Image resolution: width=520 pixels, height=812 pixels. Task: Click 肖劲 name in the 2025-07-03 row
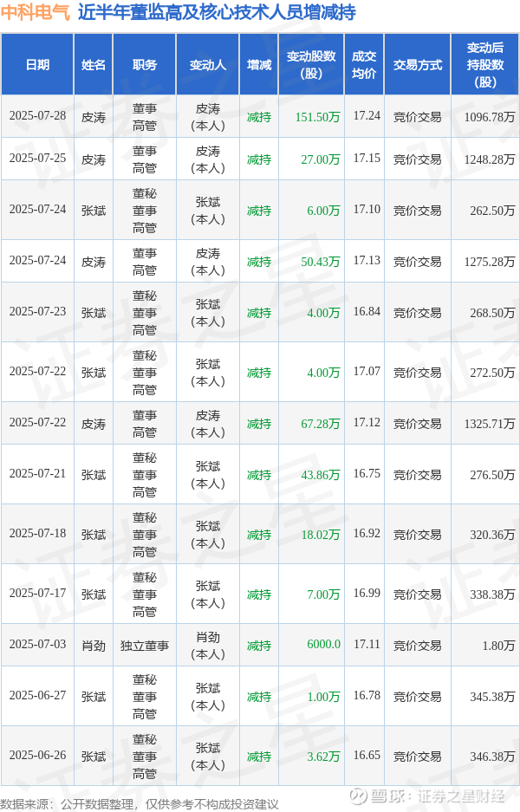[x=94, y=646]
